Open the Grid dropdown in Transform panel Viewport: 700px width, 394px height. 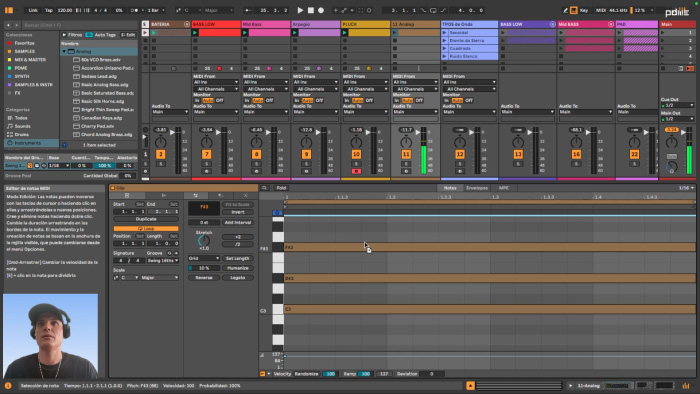[204, 258]
